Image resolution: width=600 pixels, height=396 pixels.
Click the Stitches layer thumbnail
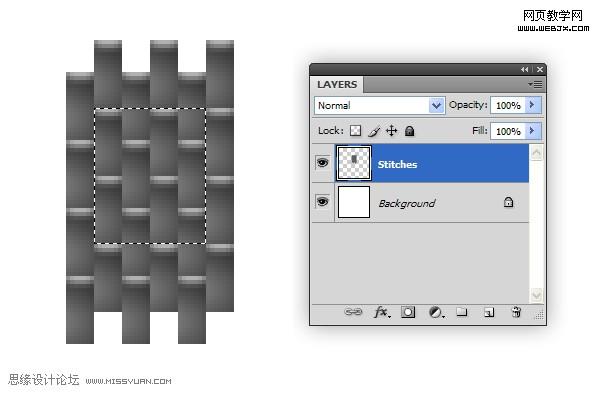pos(354,163)
